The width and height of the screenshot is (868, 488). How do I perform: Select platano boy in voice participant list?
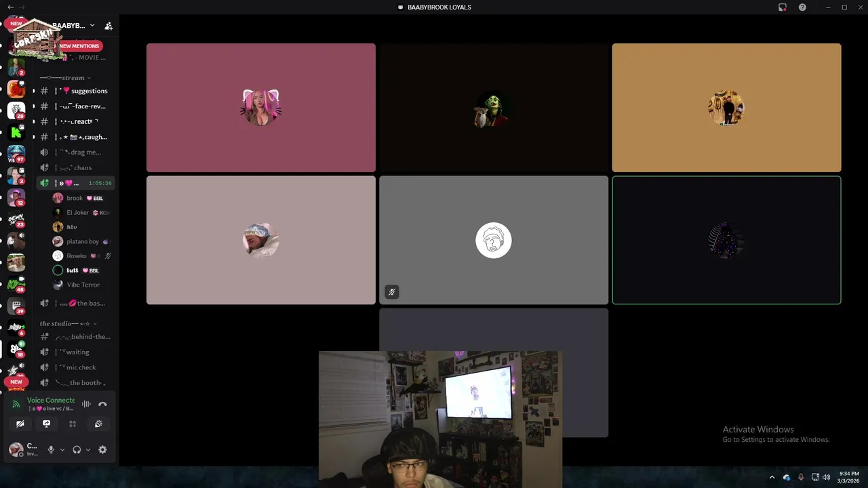pyautogui.click(x=81, y=241)
